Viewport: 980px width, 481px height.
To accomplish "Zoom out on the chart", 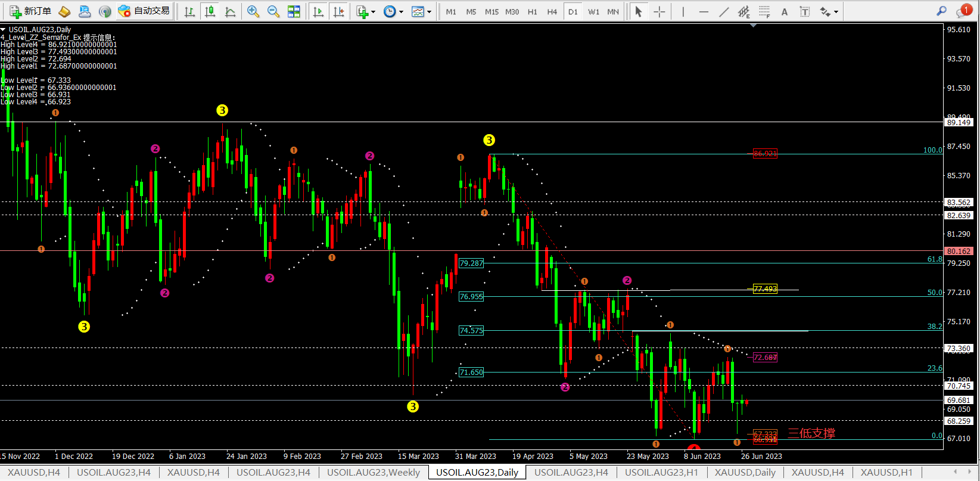I will coord(273,11).
